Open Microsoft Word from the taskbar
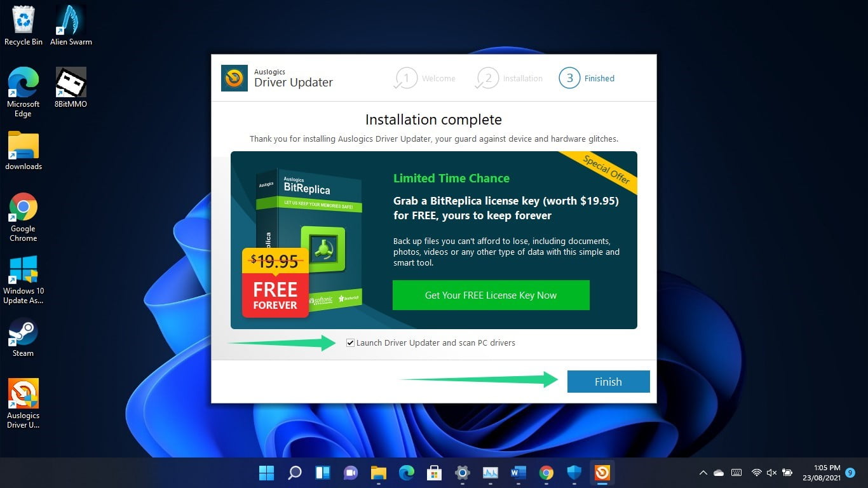868x488 pixels. pyautogui.click(x=518, y=473)
